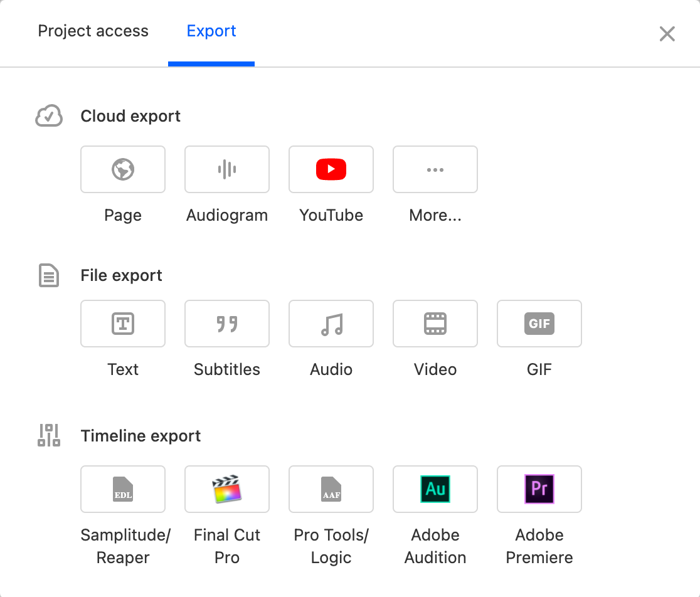The height and width of the screenshot is (597, 700).
Task: Switch to the Project access tab
Action: (93, 31)
